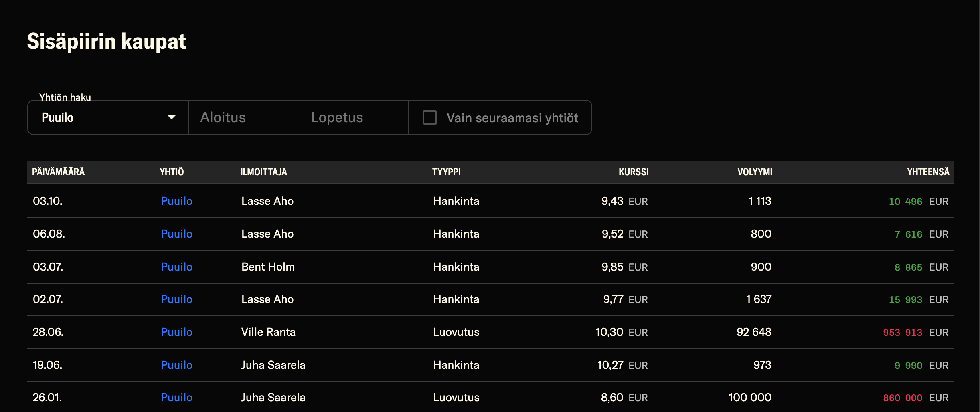
Task: Click Luovutus type in 26.01. row
Action: pos(456,398)
